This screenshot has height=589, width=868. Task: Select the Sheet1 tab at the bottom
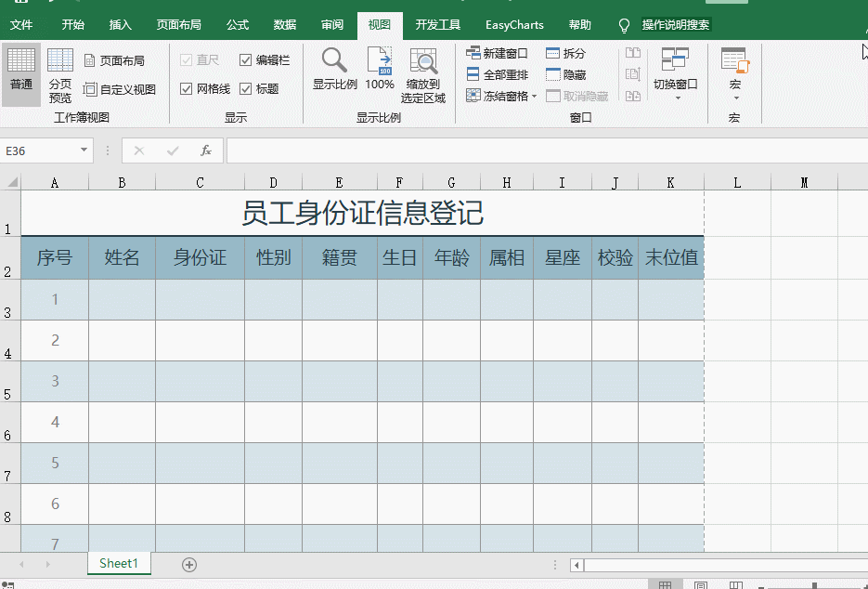(x=119, y=564)
